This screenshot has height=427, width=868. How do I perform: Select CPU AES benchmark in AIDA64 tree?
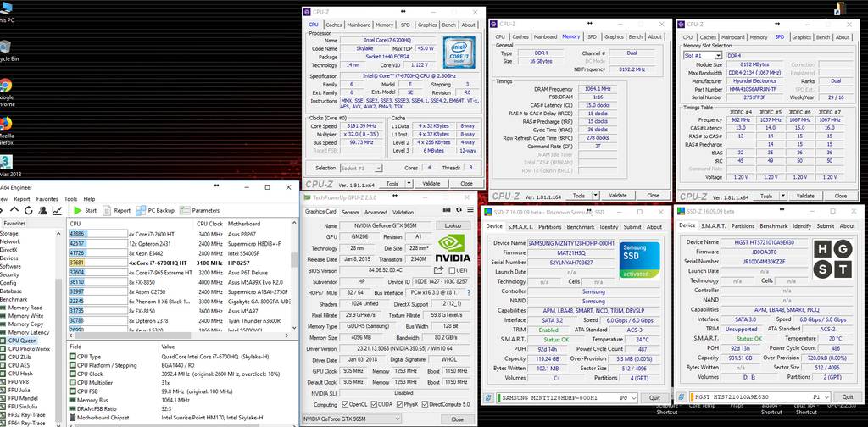[x=19, y=365]
